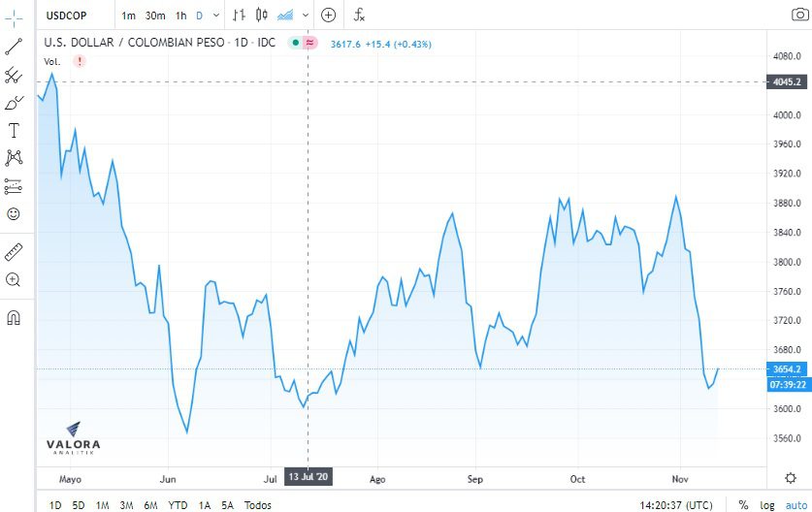This screenshot has width=812, height=512.
Task: Select the Todos full time range
Action: point(258,505)
